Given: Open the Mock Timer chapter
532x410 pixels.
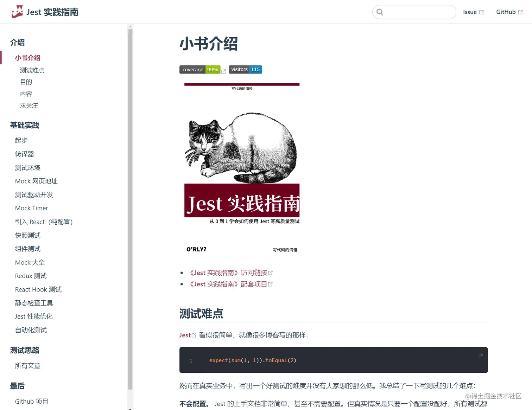Looking at the screenshot, I should 32,208.
